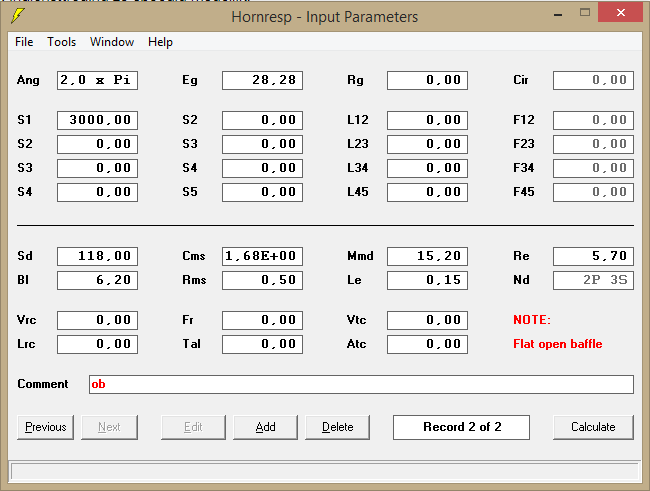Click the L23 input field

click(427, 144)
